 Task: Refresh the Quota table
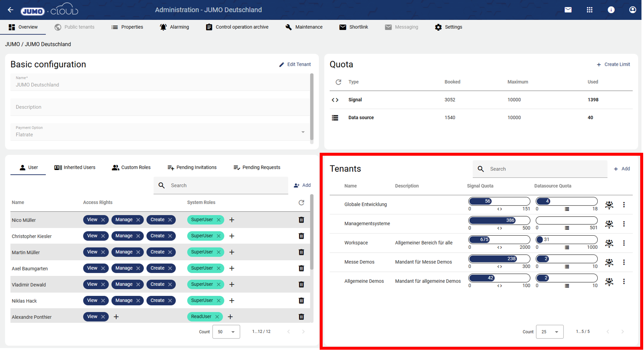338,82
